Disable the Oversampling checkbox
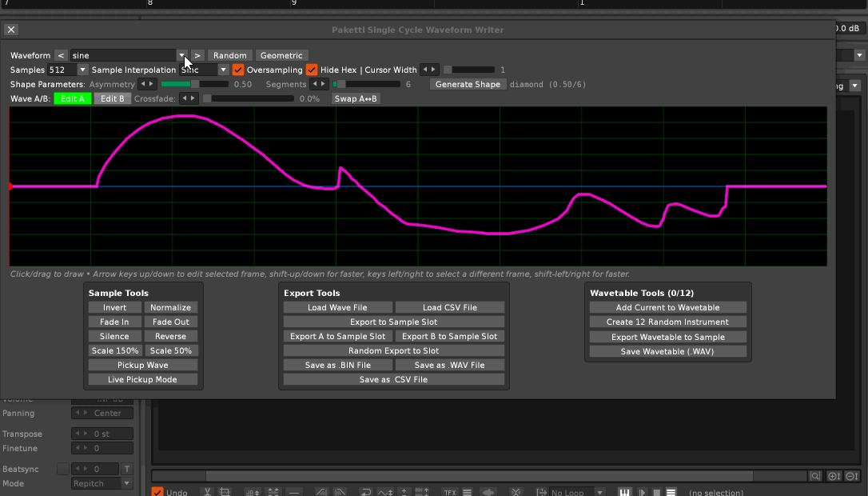Screen dimensions: 868x496 click(238, 70)
